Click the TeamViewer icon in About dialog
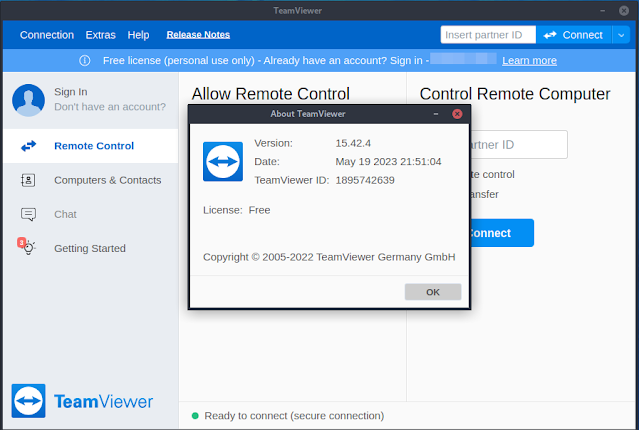This screenshot has width=639, height=430. [223, 161]
